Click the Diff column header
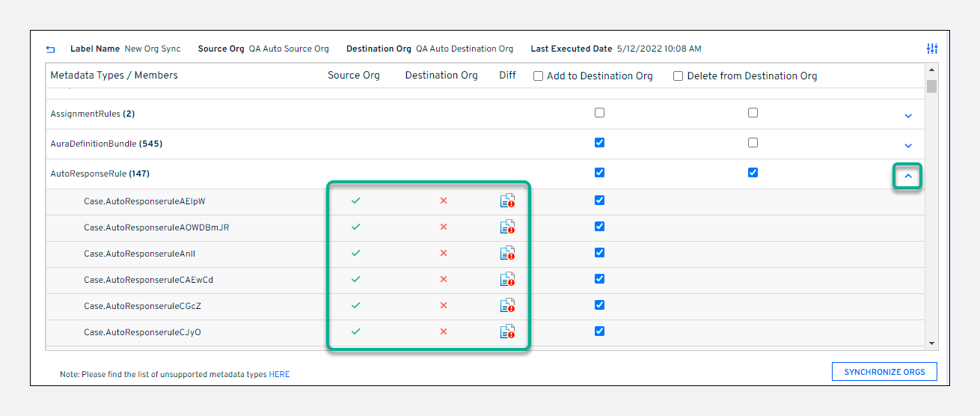This screenshot has width=980, height=416. pyautogui.click(x=507, y=76)
